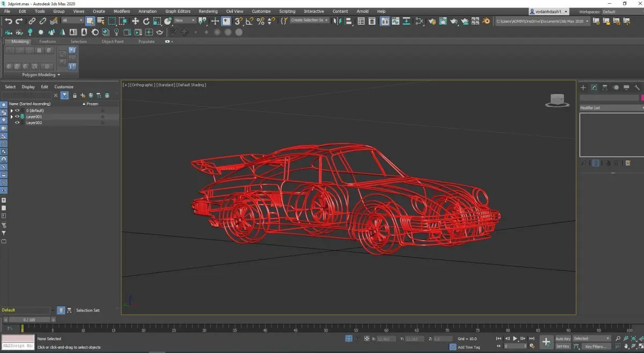644x353 pixels.
Task: Click the Auto Key button
Action: [563, 339]
